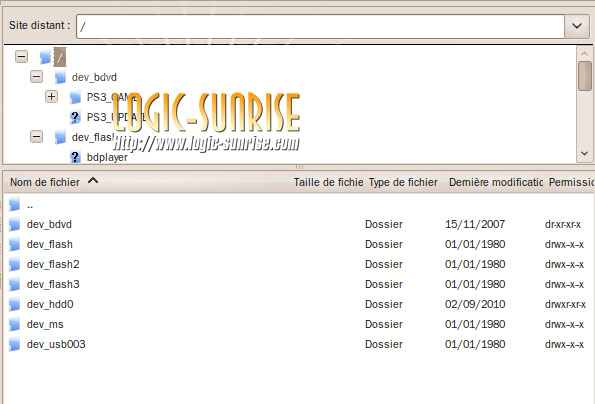Screen dimensions: 595x404
Task: Expand the PS3_GAME tree node
Action: pyautogui.click(x=51, y=97)
